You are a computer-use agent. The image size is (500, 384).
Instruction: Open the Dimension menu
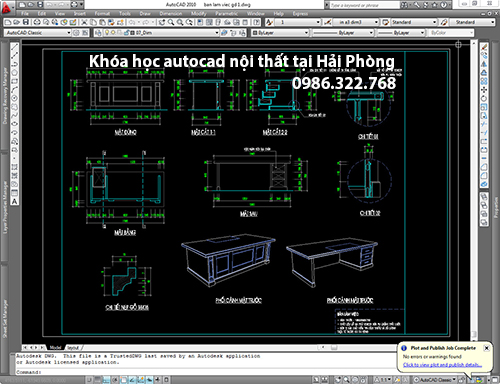coord(171,14)
